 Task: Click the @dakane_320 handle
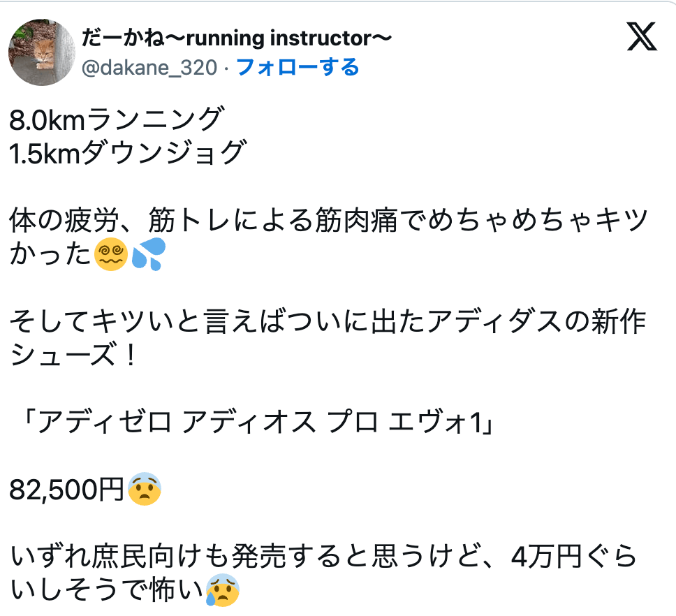point(150,68)
